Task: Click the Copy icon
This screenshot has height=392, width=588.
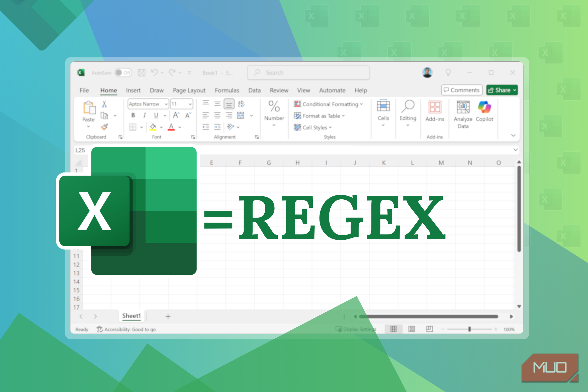Action: coord(104,115)
